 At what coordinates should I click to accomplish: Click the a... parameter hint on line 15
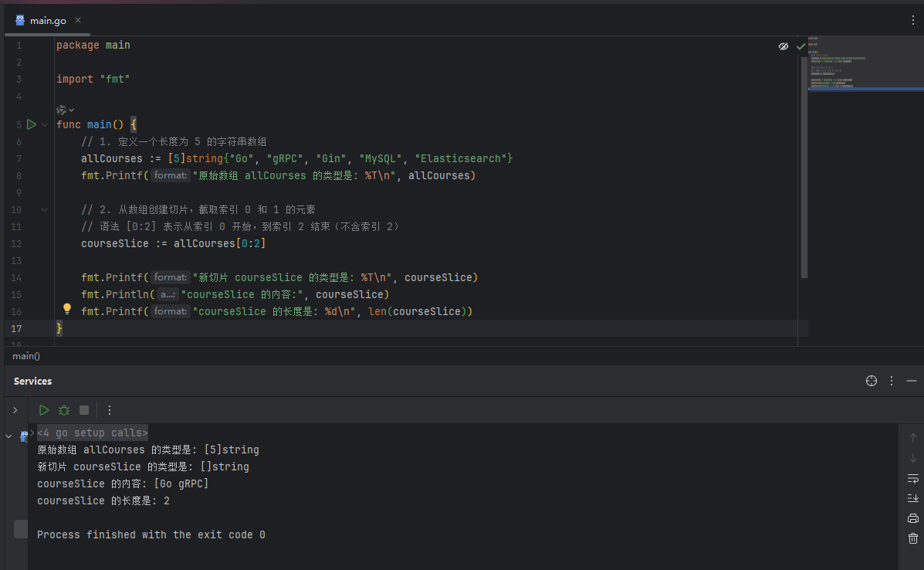click(168, 295)
